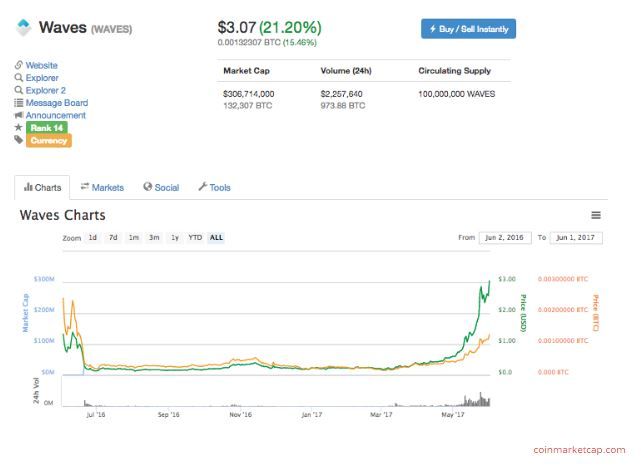
Task: Set chart zoom to 1d
Action: point(93,237)
